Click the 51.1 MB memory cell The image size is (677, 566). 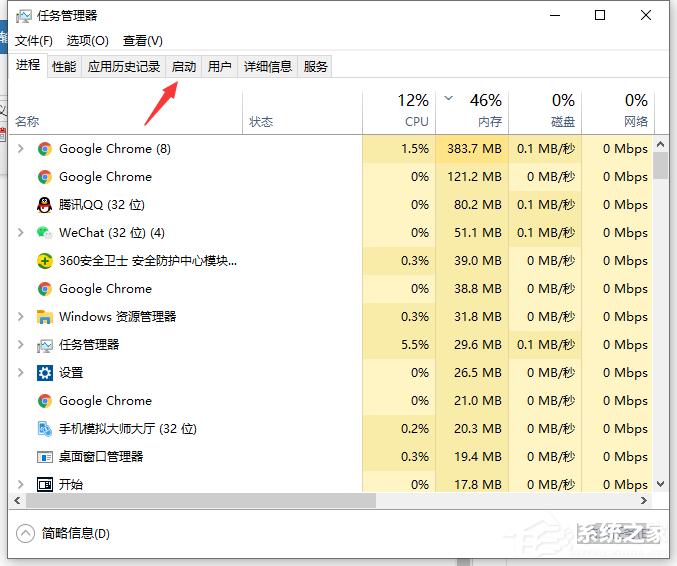coord(472,233)
